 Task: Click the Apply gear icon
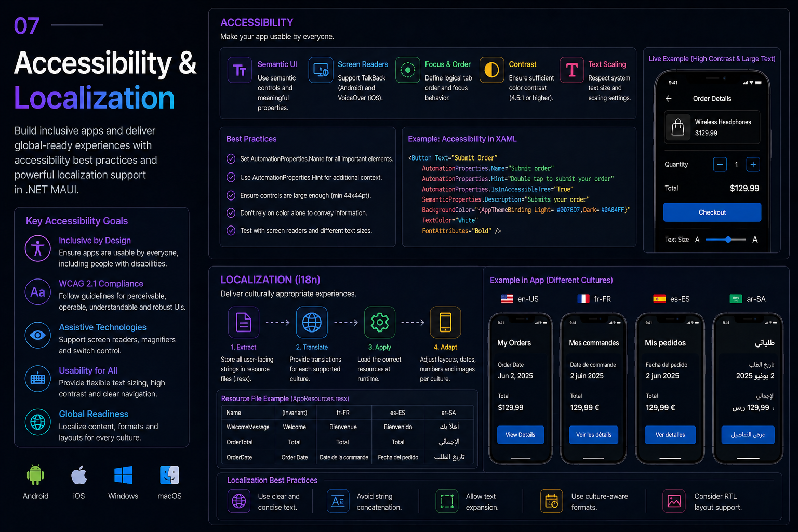(x=380, y=322)
